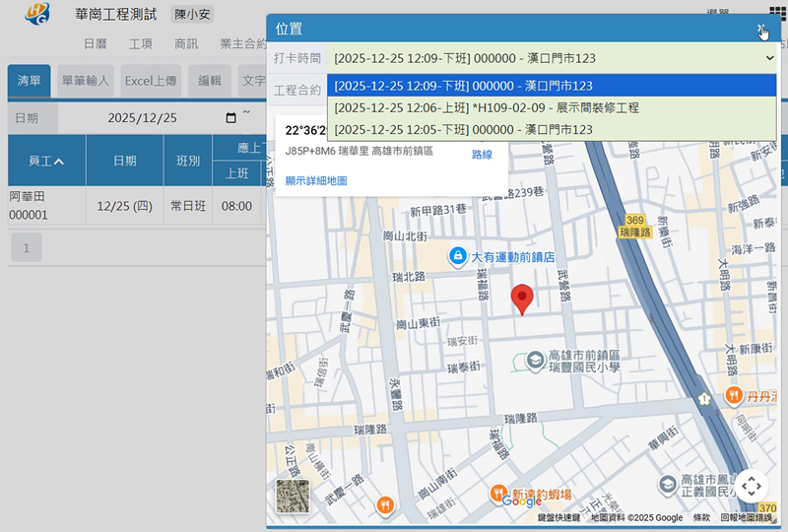
Task: Switch to 编輯 tab
Action: click(210, 81)
